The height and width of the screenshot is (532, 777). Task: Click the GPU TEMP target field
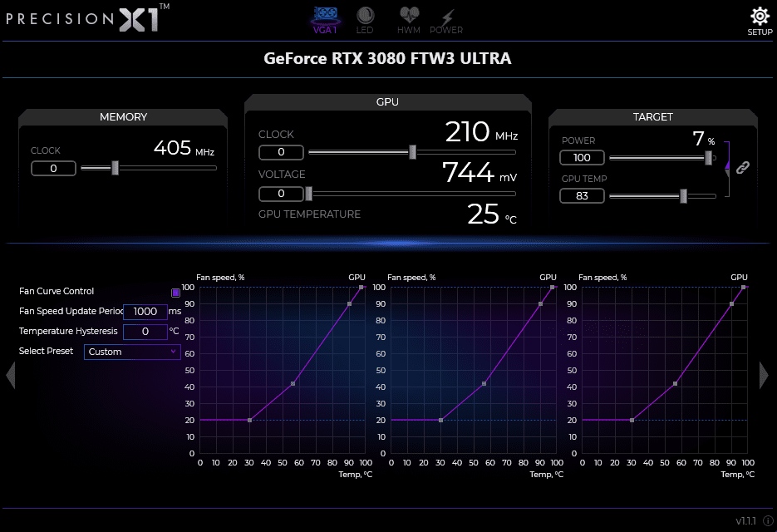coord(582,196)
